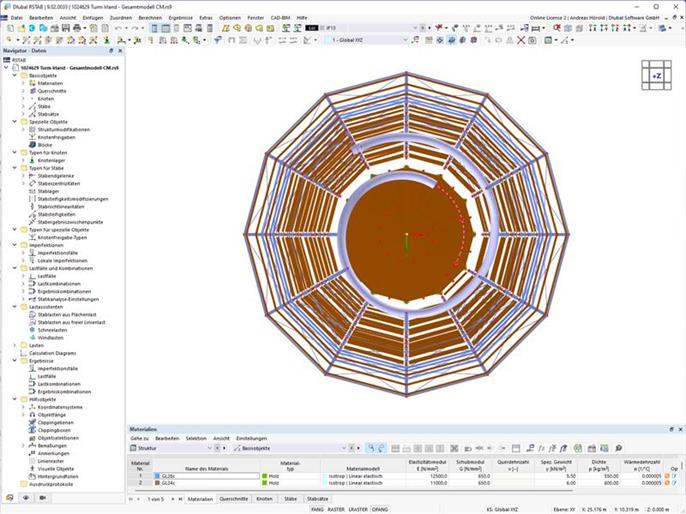Click the Redo arrow icon
The width and height of the screenshot is (686, 514).
coord(135,28)
